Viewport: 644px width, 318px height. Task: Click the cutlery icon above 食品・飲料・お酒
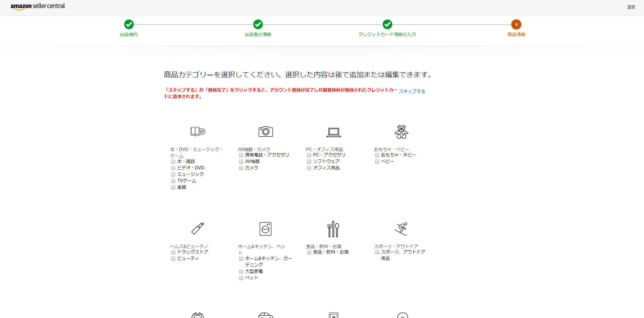333,229
